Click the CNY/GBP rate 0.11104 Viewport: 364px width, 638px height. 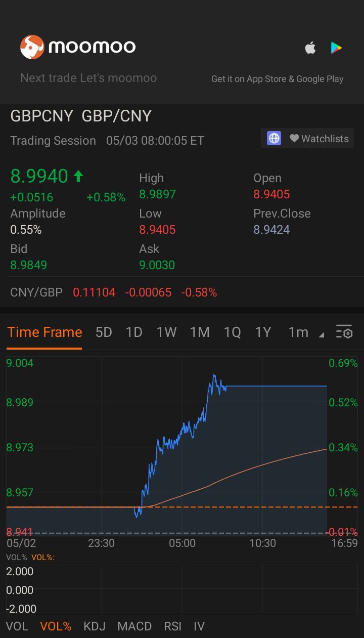click(x=94, y=292)
